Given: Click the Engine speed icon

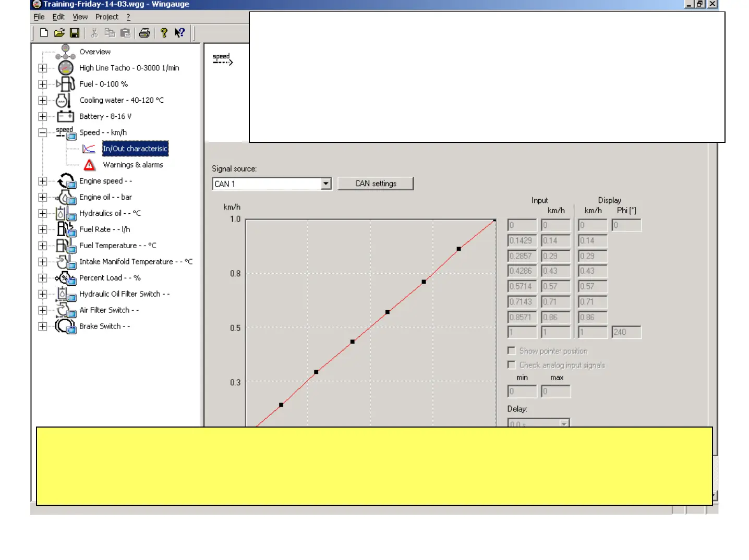Looking at the screenshot, I should (x=66, y=181).
